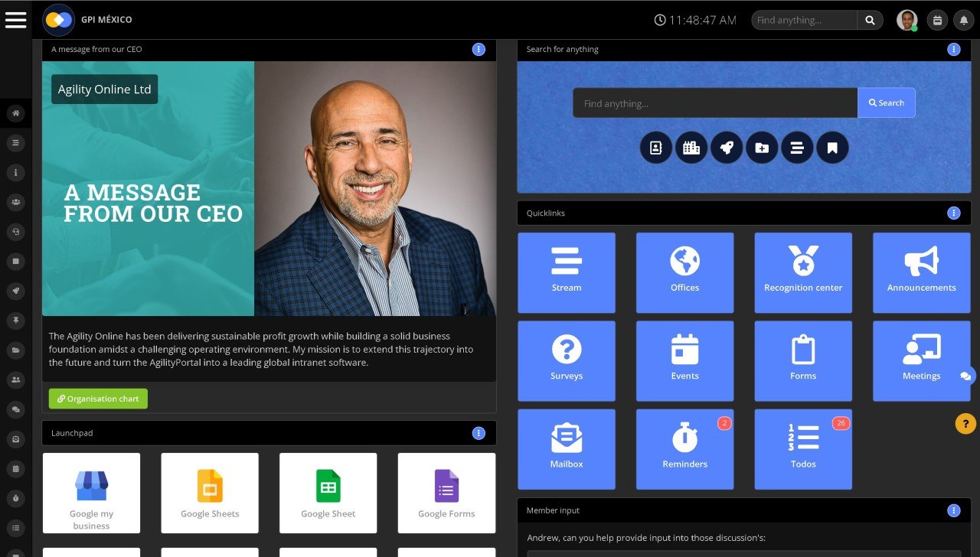Screen dimensions: 980x557
Task: Select the home icon in the left sidebar
Action: [16, 112]
